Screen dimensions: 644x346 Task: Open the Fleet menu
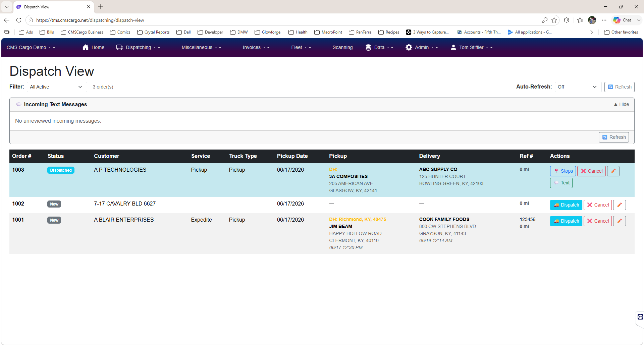(x=301, y=47)
